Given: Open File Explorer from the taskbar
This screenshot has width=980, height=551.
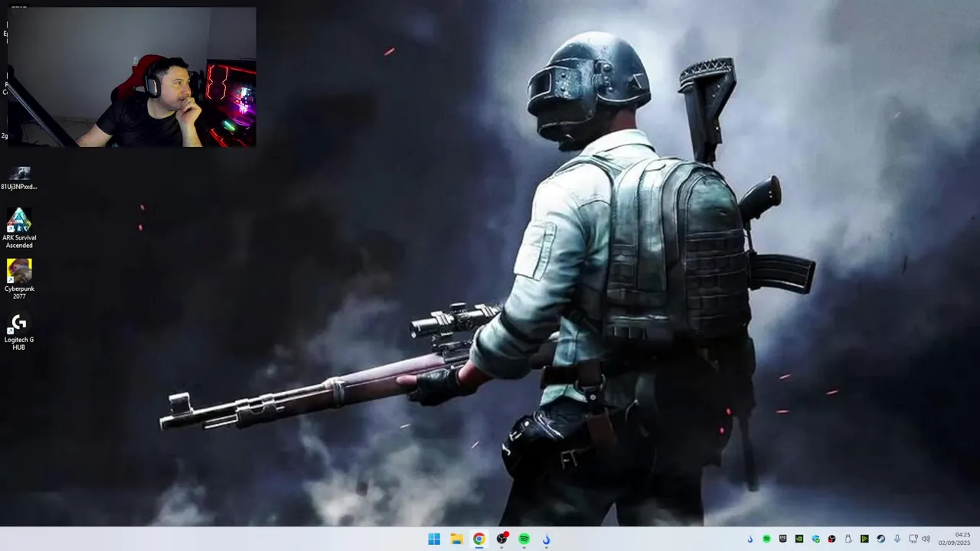Looking at the screenshot, I should [x=456, y=539].
